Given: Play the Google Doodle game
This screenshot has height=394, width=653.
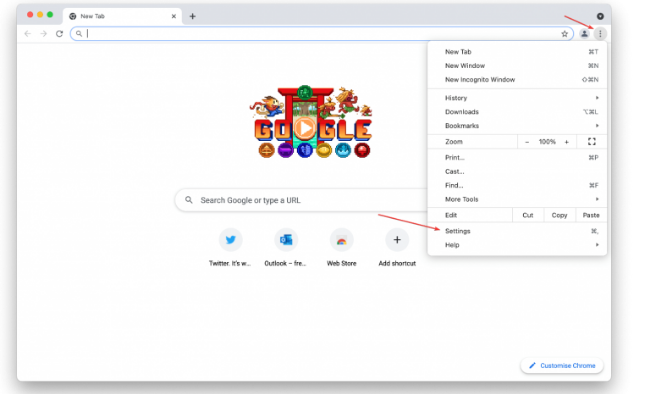Looking at the screenshot, I should click(305, 128).
